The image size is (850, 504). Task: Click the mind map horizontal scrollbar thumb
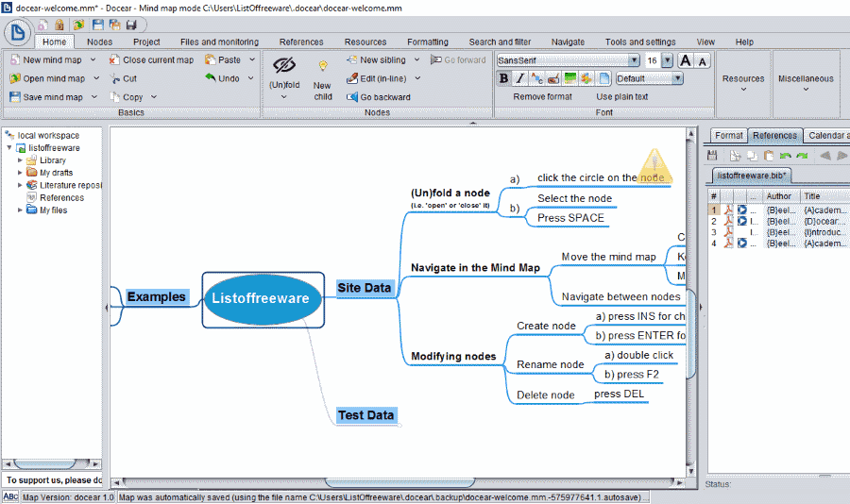click(400, 481)
